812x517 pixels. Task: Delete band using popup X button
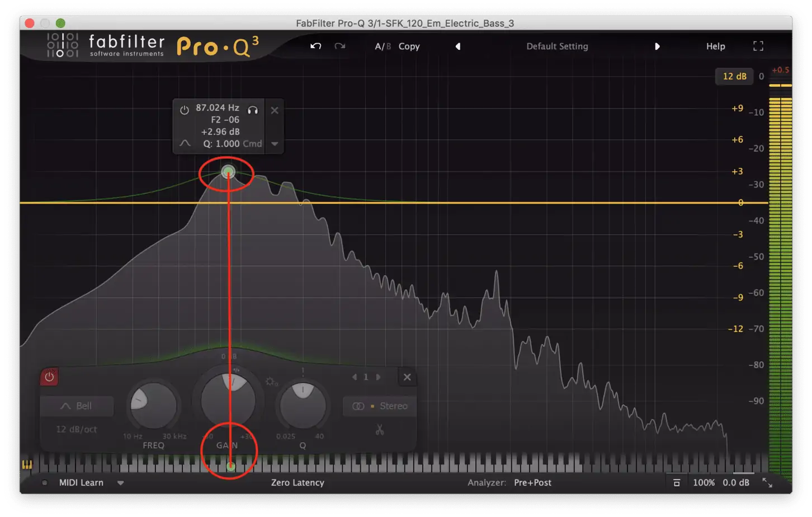point(275,110)
